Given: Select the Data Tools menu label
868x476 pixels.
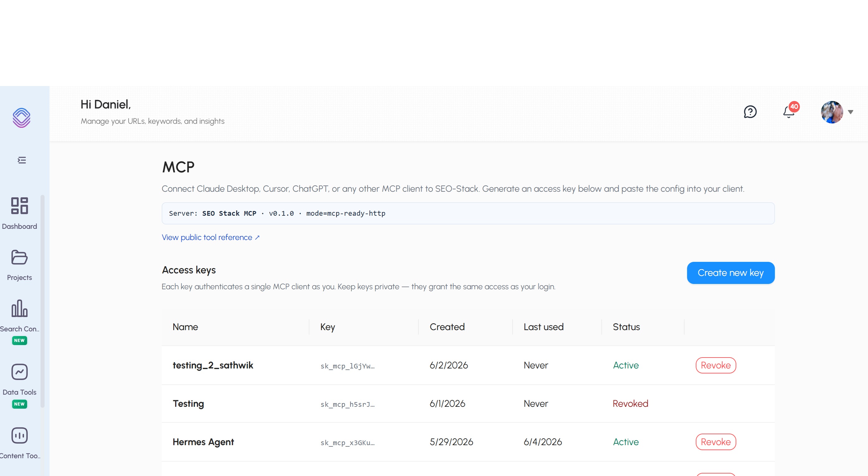Looking at the screenshot, I should coord(20,392).
